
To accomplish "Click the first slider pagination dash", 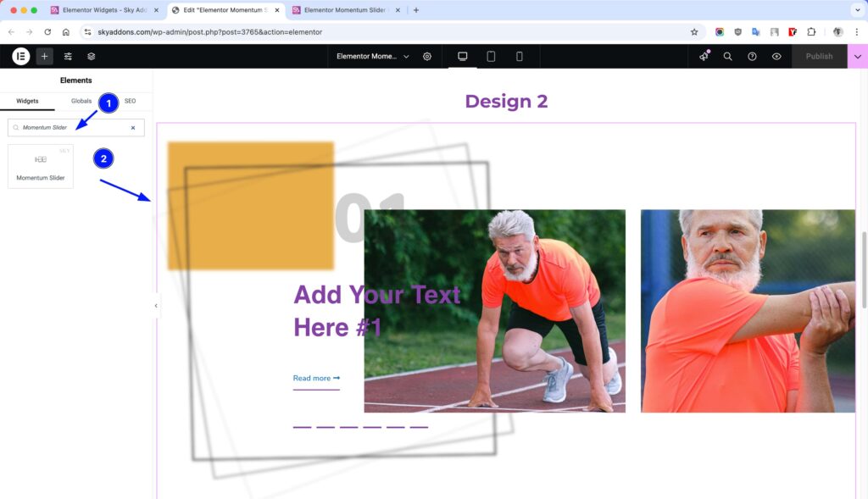I will (302, 427).
